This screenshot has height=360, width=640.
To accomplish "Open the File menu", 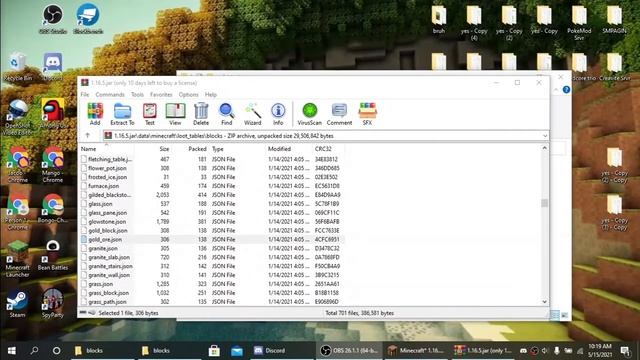I will coord(85,94).
